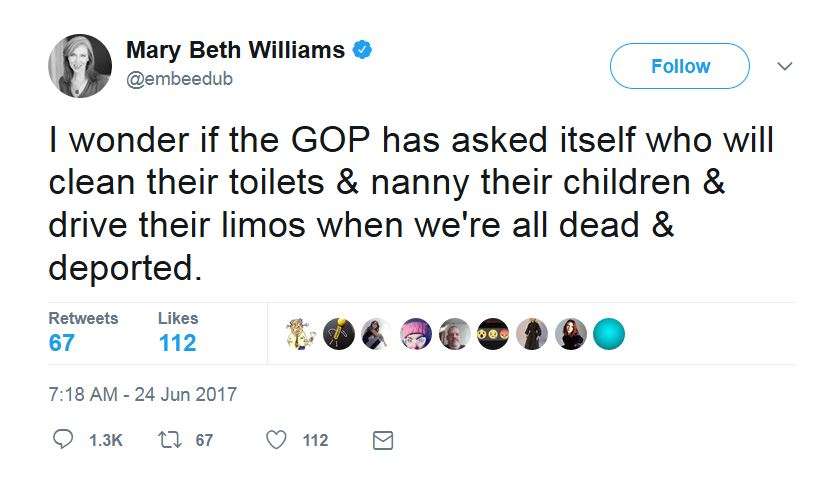The image size is (828, 488).
Task: Expand the tweet options chevron
Action: click(785, 67)
